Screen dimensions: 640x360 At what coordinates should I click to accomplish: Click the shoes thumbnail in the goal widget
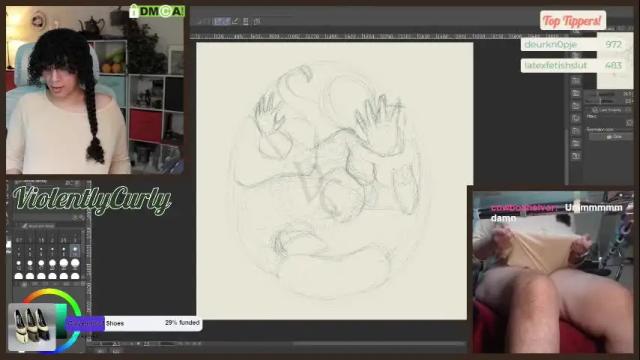(x=32, y=327)
